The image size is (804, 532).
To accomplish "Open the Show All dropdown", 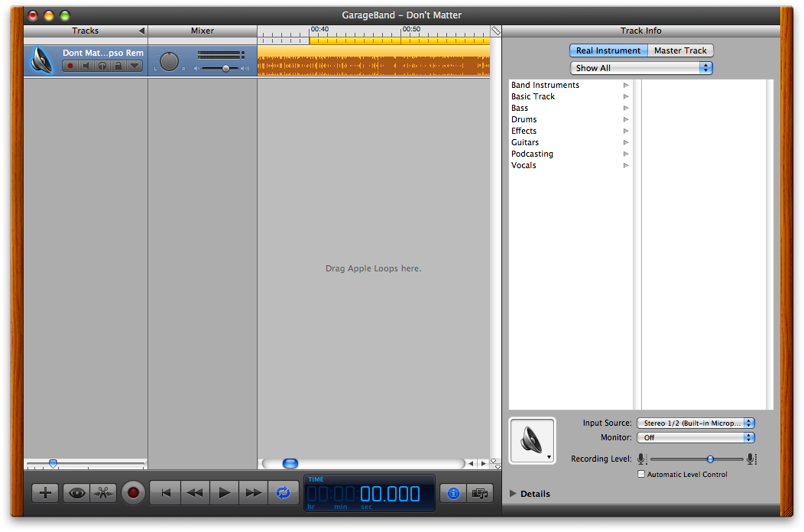I will (x=641, y=68).
